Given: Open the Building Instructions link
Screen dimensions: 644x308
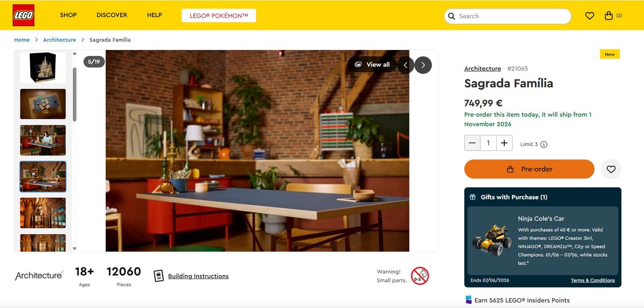Looking at the screenshot, I should pyautogui.click(x=198, y=276).
